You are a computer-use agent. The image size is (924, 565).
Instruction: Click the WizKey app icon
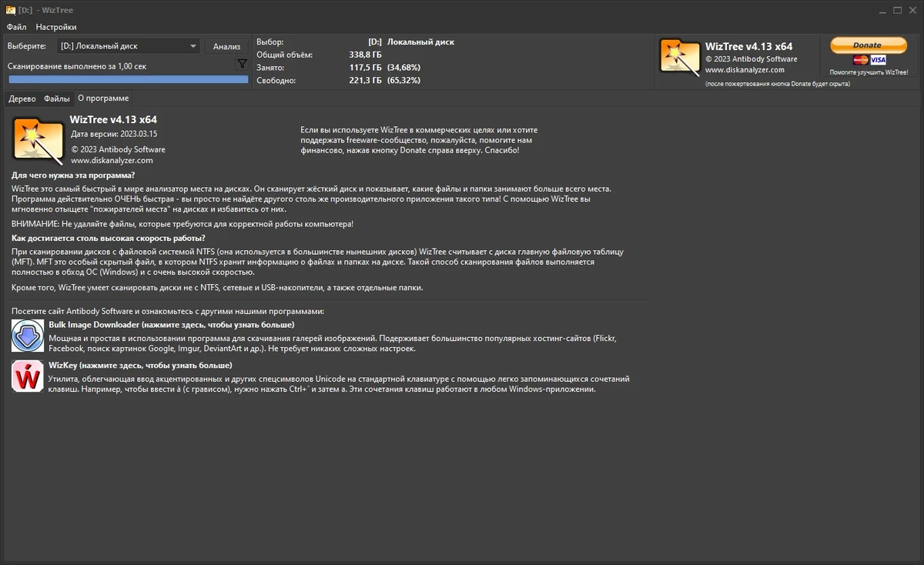28,377
